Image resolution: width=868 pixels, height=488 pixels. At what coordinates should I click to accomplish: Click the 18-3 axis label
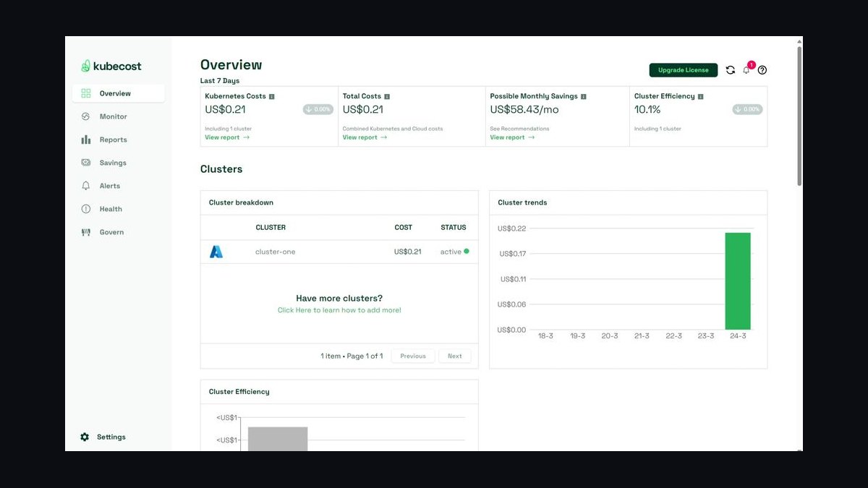point(545,336)
